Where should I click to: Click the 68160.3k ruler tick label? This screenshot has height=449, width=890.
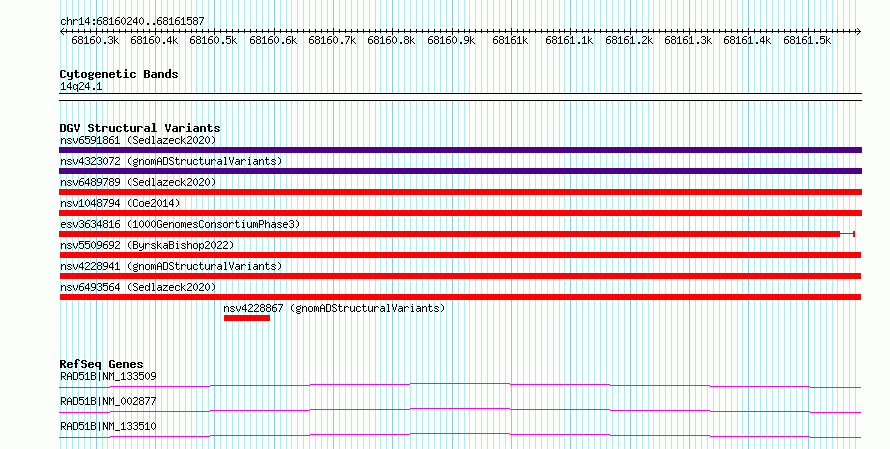[95, 41]
